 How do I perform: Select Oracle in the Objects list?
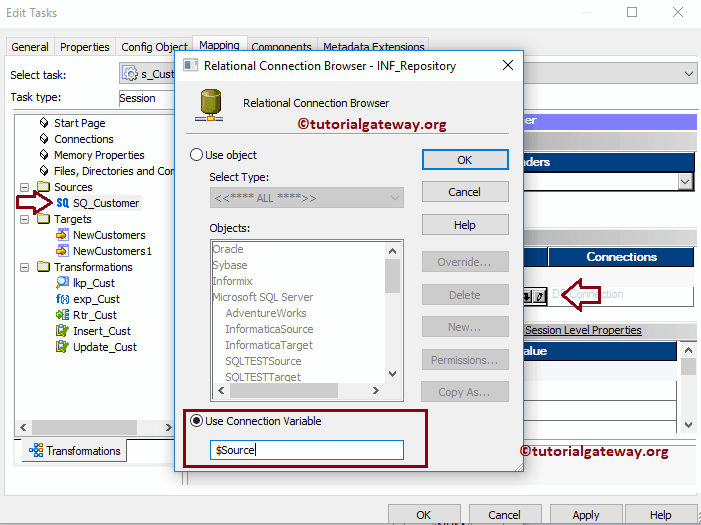coord(228,249)
